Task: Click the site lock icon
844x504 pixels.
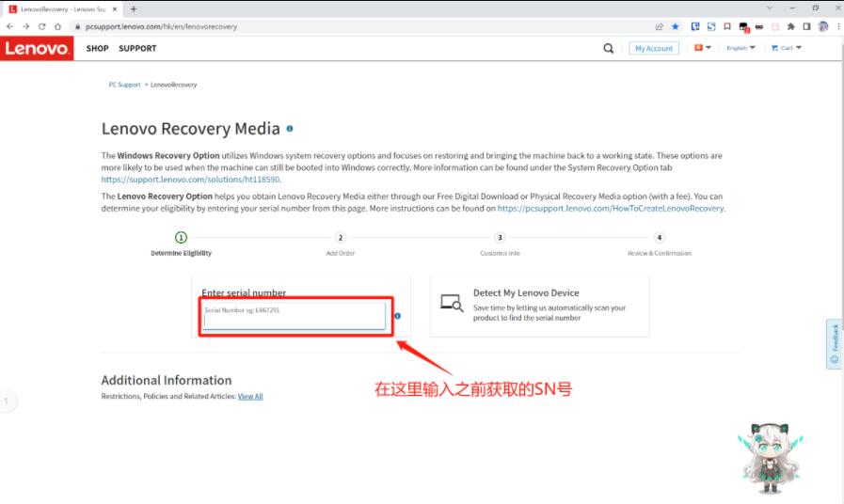Action: point(77,26)
